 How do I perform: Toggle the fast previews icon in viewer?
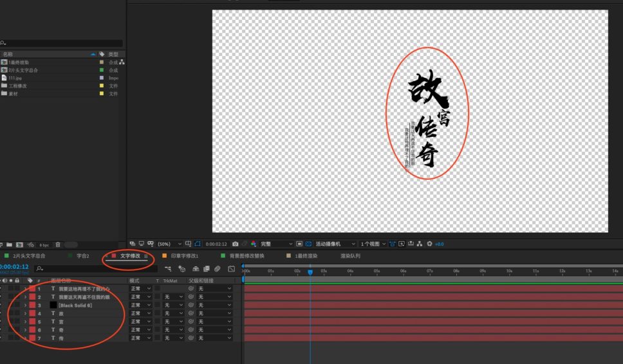pyautogui.click(x=402, y=244)
